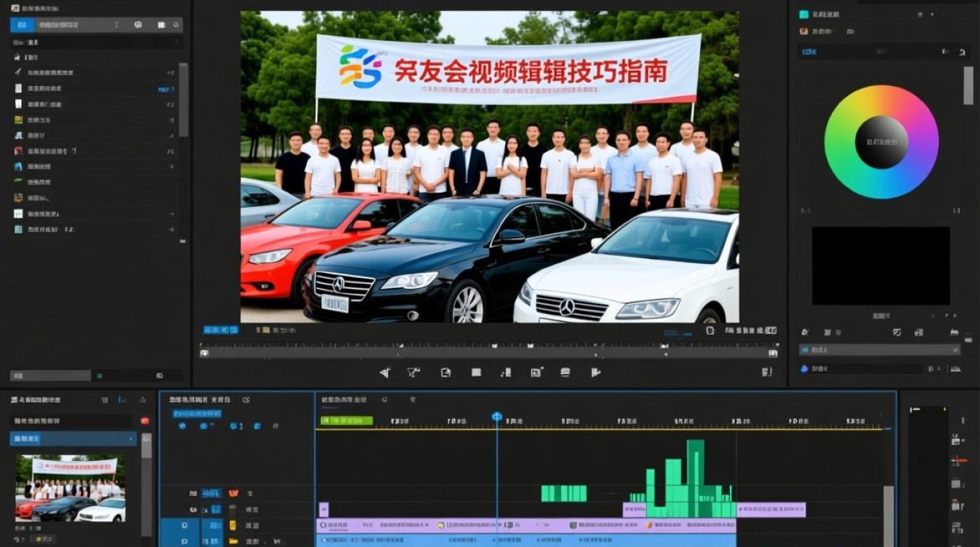Click the red-lined icon in right vertical toolbar
The image size is (980, 547).
click(959, 462)
